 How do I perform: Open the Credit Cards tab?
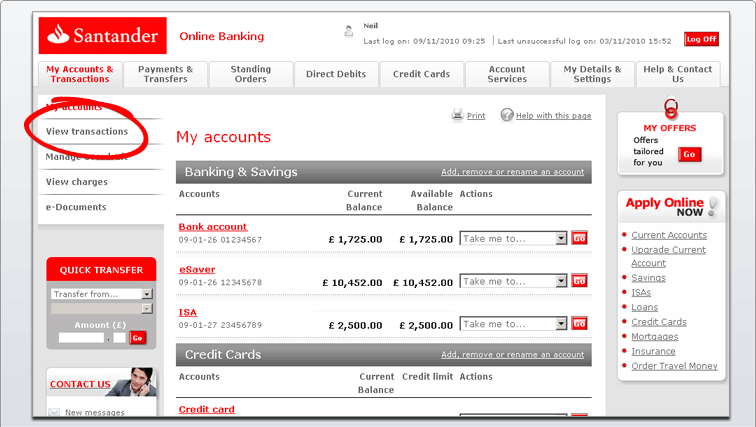tap(421, 74)
